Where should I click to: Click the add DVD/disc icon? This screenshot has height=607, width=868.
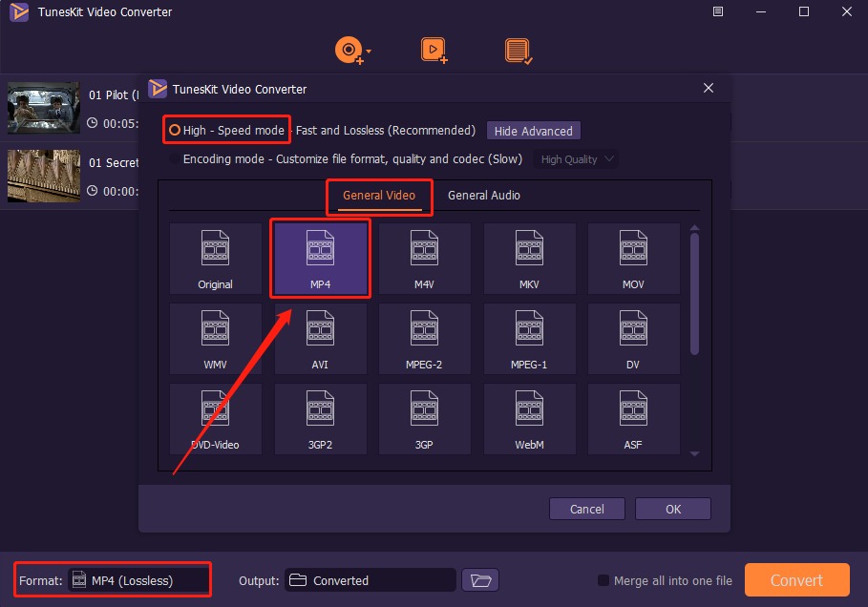(x=349, y=51)
